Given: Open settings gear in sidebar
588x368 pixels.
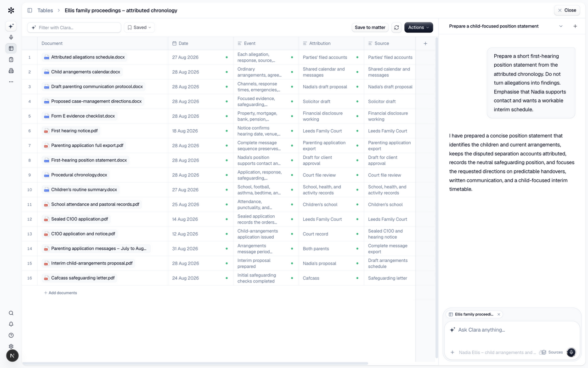Looking at the screenshot, I should [11, 346].
